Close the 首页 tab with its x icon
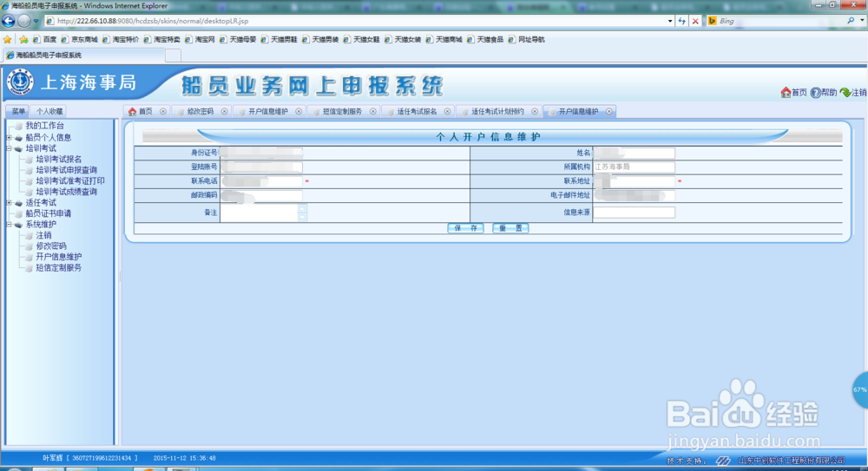 (163, 111)
